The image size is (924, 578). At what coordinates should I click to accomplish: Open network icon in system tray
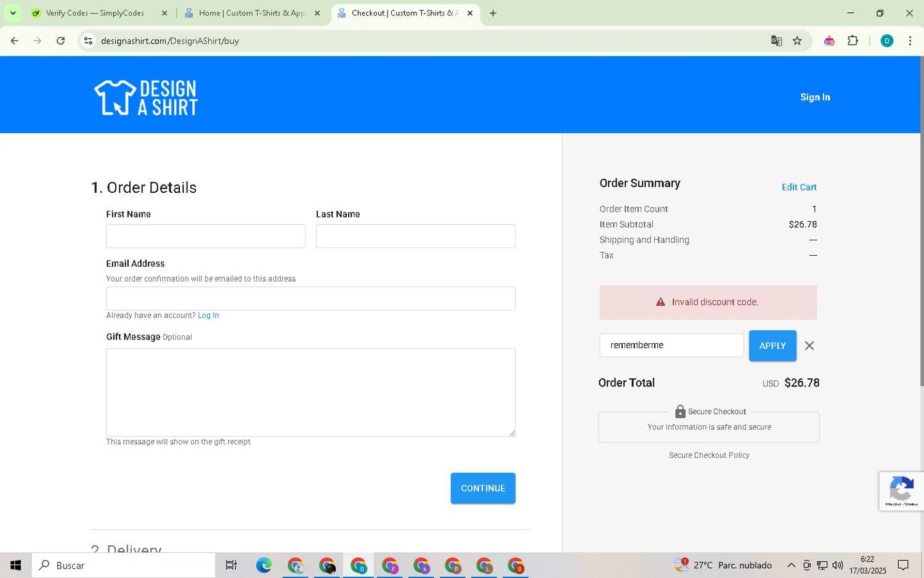click(x=822, y=565)
